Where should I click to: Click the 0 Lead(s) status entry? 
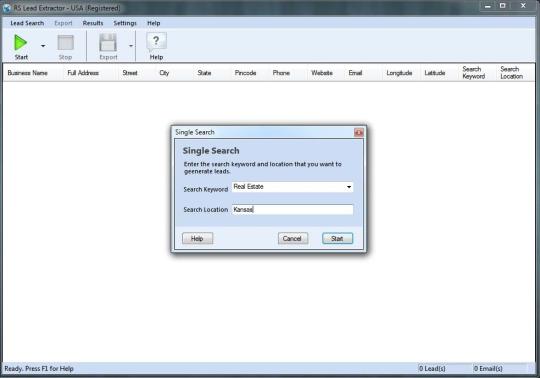(432, 369)
